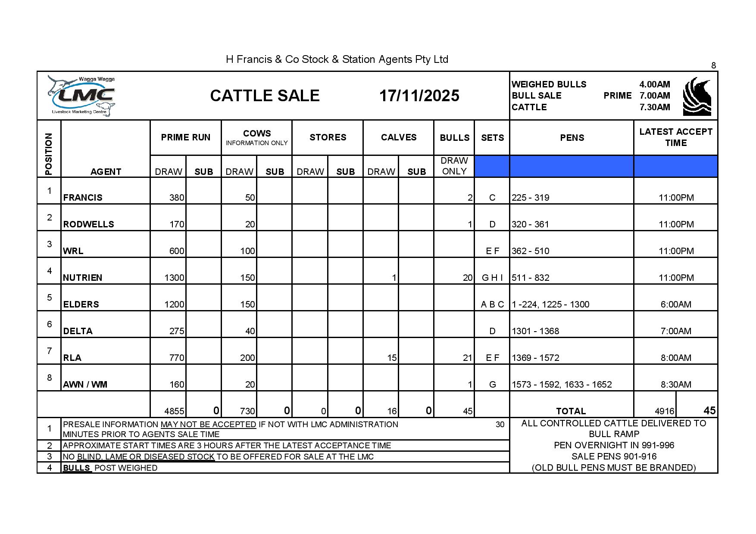The image size is (756, 534).
Task: Click the sale date 17/11/2025
Action: tap(419, 96)
